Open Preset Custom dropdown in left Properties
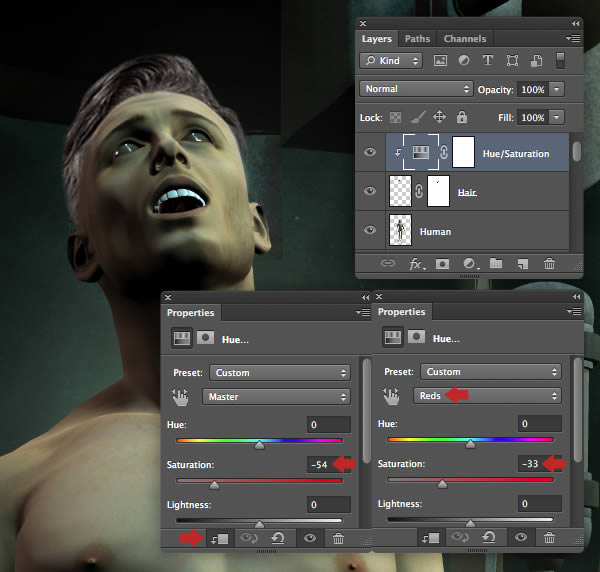Screen dimensions: 600x572 [280, 373]
